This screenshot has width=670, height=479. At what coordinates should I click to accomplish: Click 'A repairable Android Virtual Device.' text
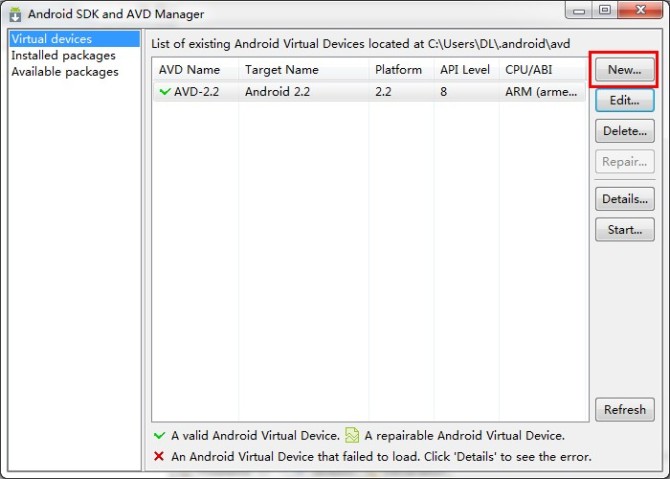(464, 435)
